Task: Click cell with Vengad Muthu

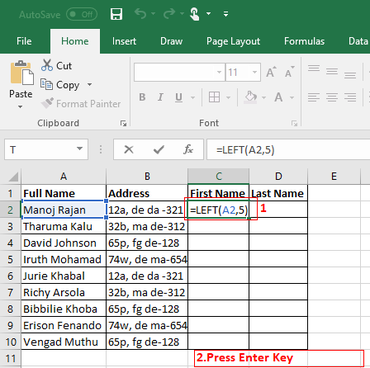Action: [x=64, y=342]
